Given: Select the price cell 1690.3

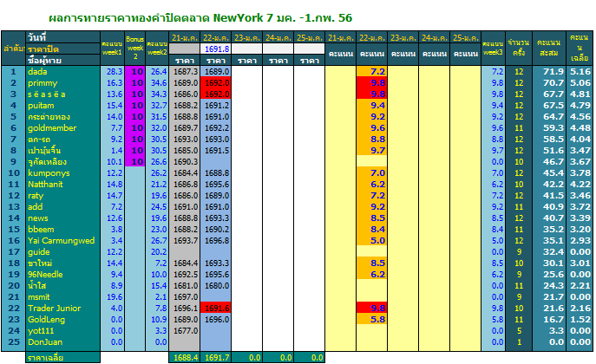Looking at the screenshot, I should click(184, 162).
